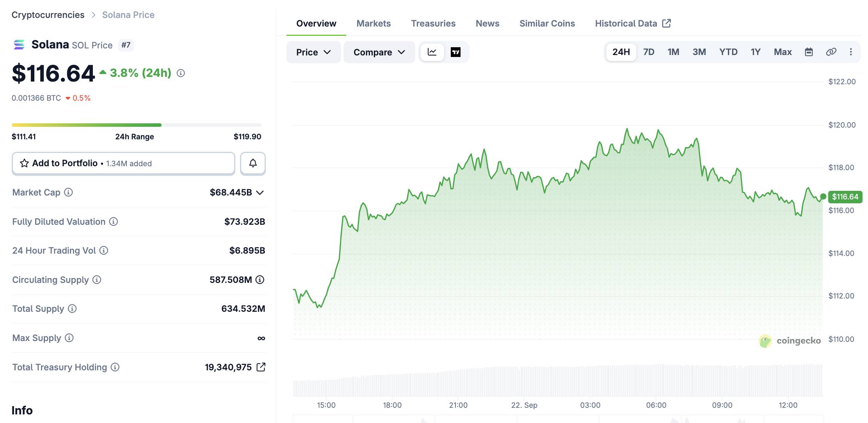Screen dimensions: 868x423
Task: Show Market Cap info tooltip icon
Action: (x=68, y=192)
